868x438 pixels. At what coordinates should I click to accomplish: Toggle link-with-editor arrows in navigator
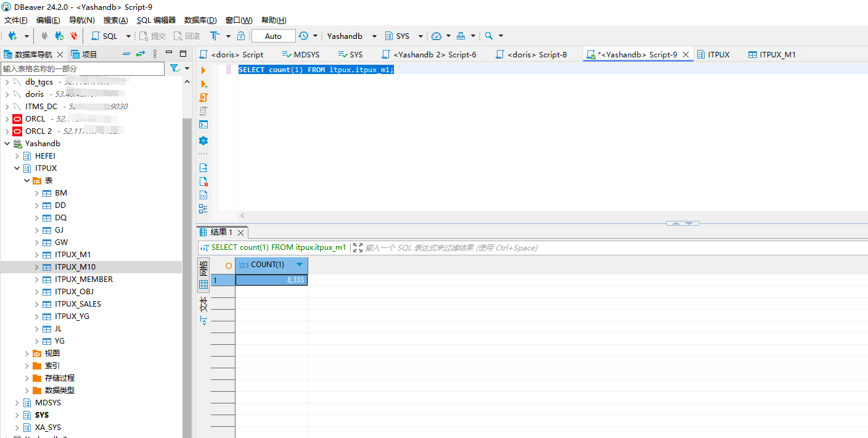coord(141,54)
